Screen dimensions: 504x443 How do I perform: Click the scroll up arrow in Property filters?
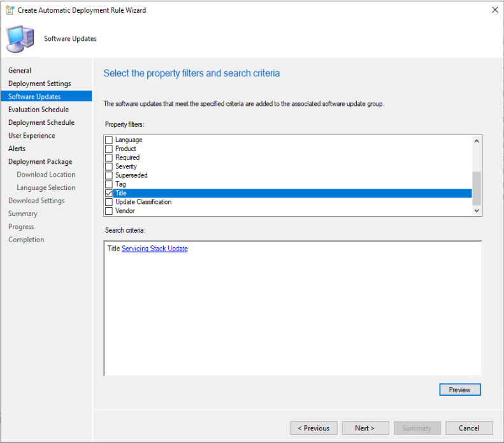(x=477, y=141)
